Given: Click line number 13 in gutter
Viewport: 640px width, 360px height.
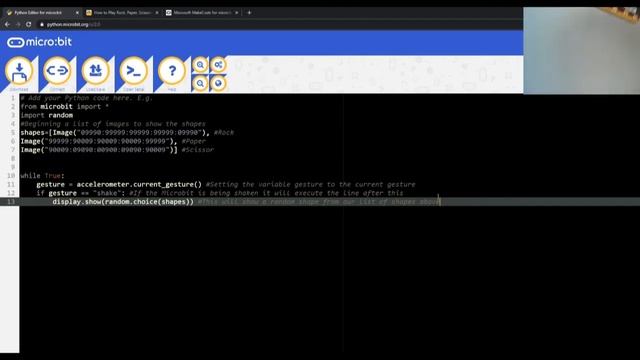Looking at the screenshot, I should click(11, 202).
